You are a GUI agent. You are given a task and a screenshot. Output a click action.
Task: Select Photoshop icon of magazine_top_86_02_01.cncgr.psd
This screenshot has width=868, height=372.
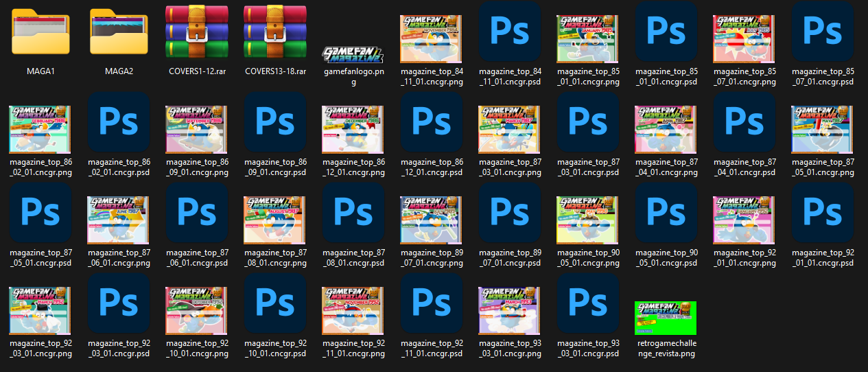pos(119,122)
